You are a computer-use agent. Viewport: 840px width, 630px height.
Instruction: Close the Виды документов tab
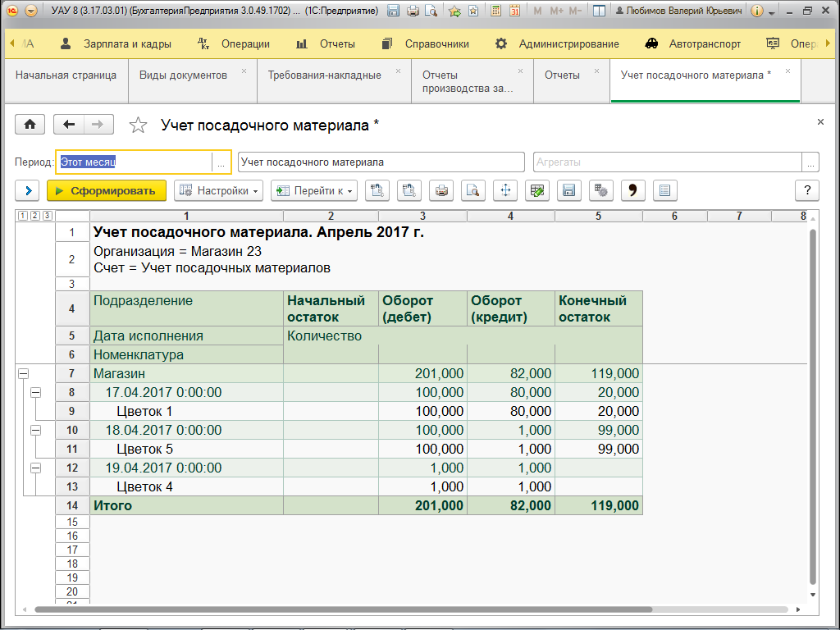point(244,71)
